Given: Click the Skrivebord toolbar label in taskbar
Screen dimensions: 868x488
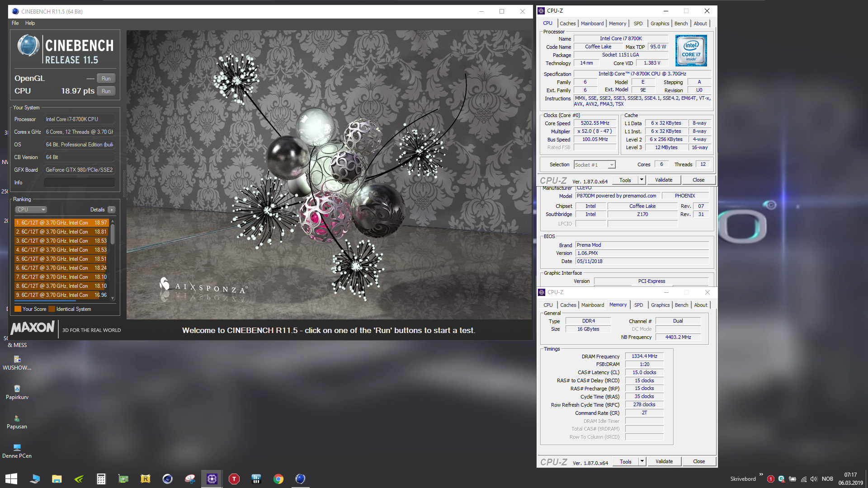Looking at the screenshot, I should tap(743, 479).
